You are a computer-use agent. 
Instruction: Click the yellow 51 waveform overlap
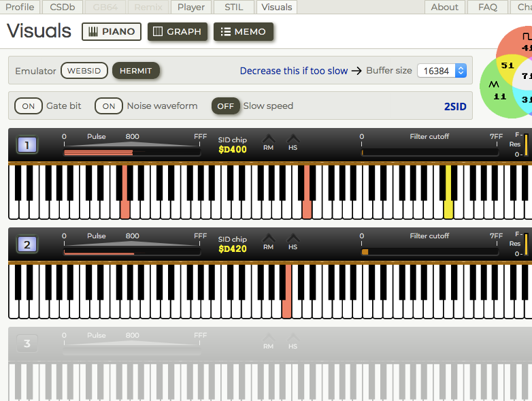point(508,65)
